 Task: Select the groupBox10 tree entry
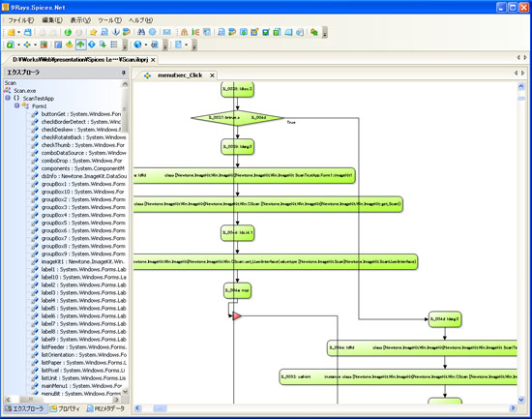pos(82,192)
